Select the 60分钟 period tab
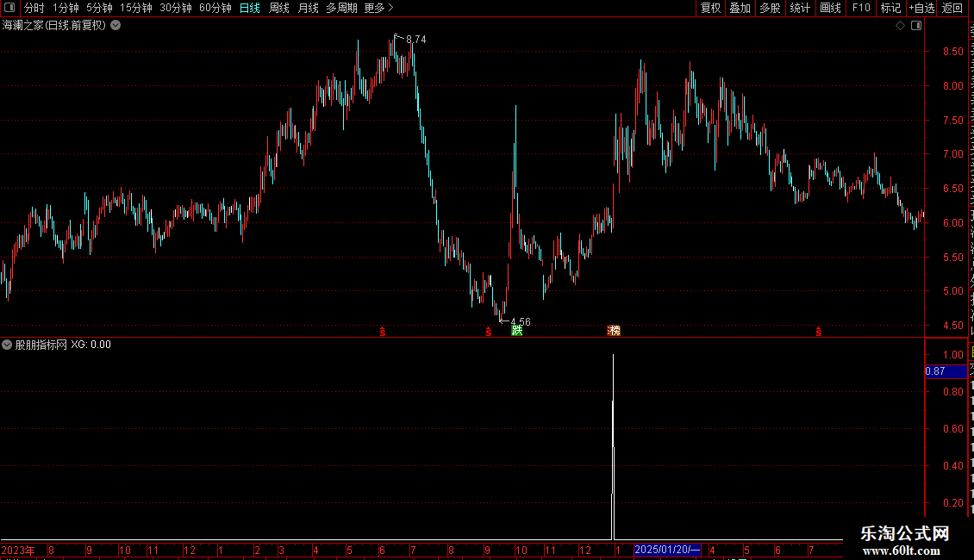The height and width of the screenshot is (560, 974). [215, 8]
